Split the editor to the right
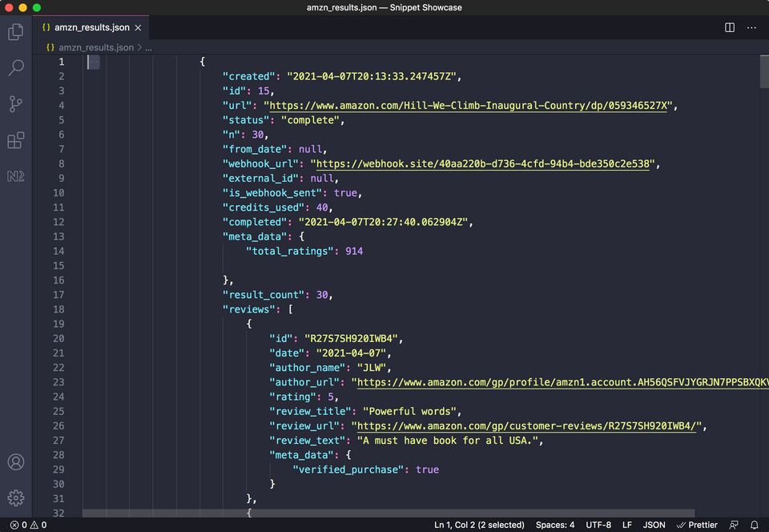This screenshot has height=532, width=769. pos(730,27)
